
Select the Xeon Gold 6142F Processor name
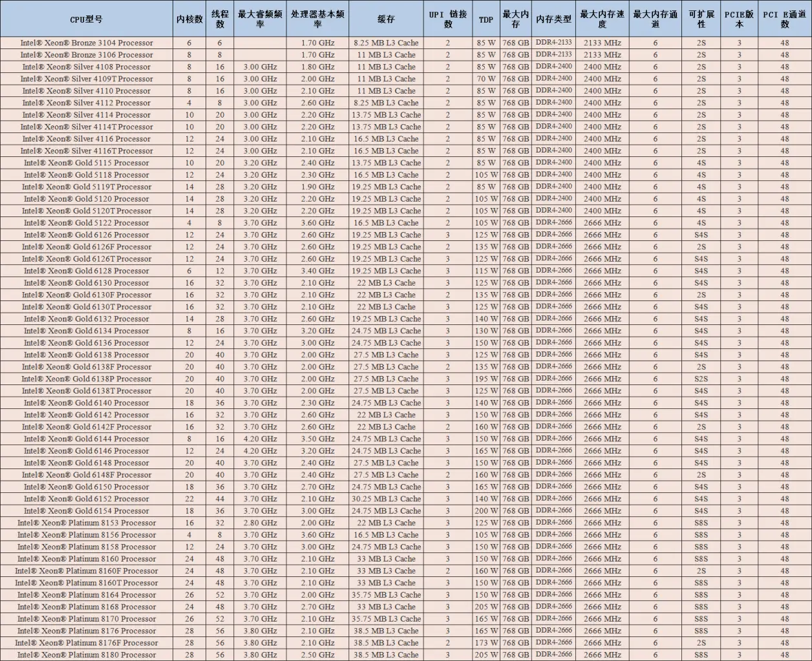[x=87, y=427]
